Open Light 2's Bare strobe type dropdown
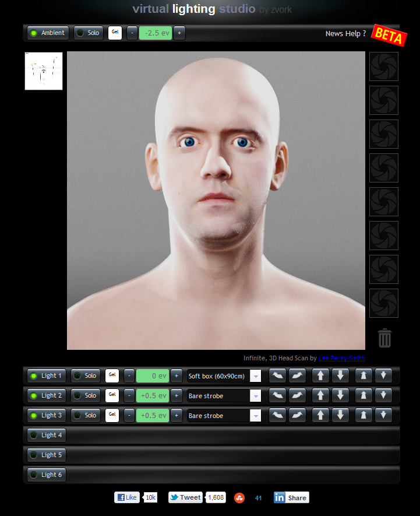 255,396
